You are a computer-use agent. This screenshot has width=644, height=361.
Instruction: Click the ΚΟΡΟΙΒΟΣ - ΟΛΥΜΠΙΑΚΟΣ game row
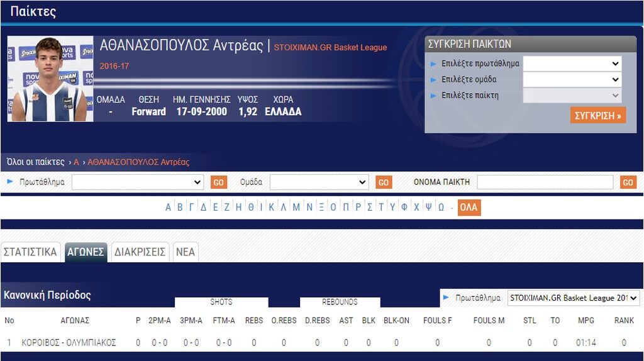point(322,343)
